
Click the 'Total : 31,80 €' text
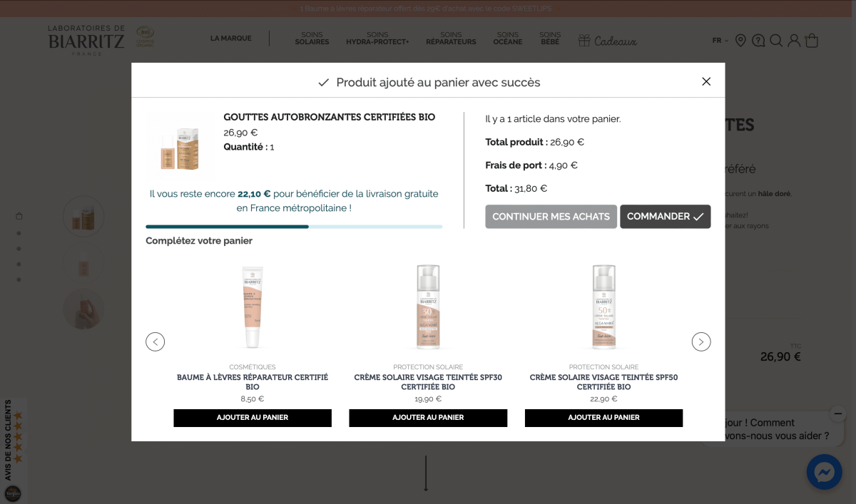(516, 189)
